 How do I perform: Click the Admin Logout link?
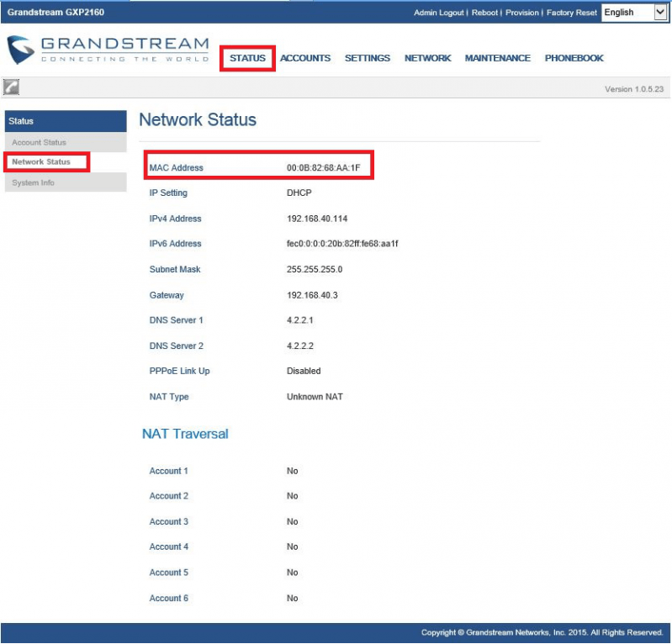click(x=438, y=13)
